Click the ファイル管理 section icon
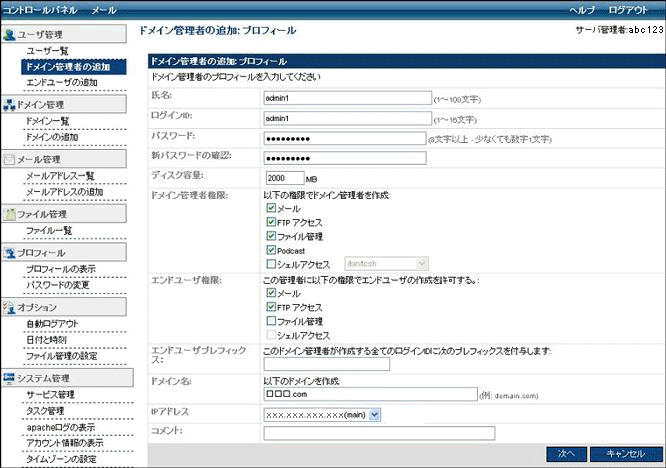The image size is (666, 468). [x=9, y=214]
